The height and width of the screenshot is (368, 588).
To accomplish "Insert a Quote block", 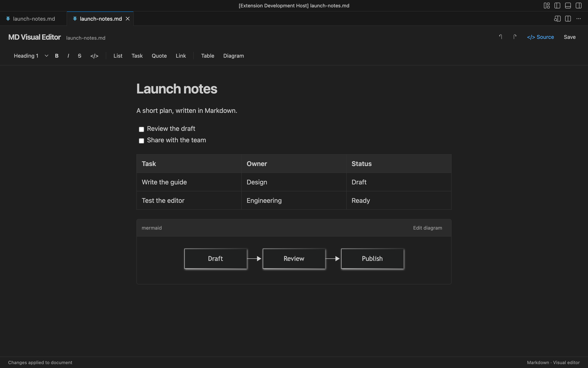I will tap(159, 56).
